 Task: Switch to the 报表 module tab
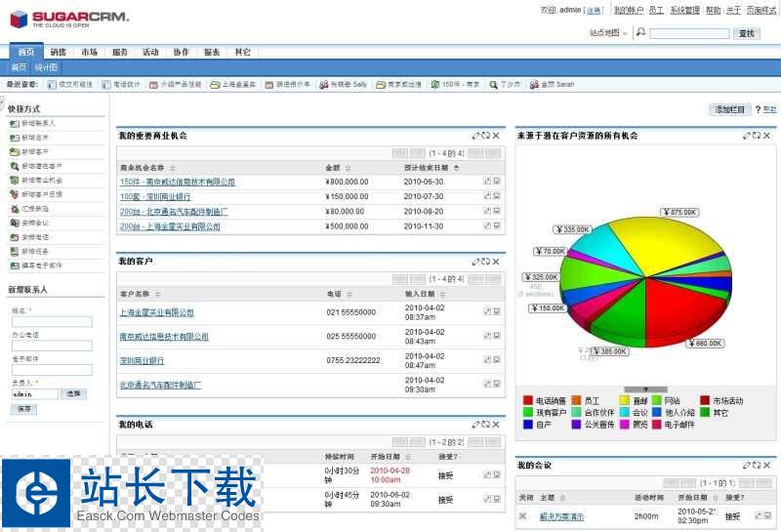tap(212, 52)
